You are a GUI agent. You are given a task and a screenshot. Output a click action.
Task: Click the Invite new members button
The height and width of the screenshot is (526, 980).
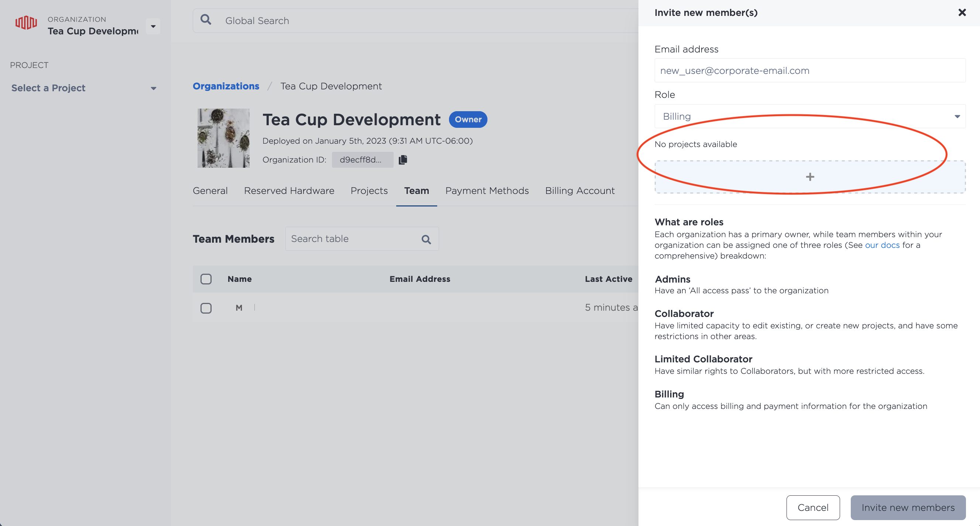coord(908,508)
